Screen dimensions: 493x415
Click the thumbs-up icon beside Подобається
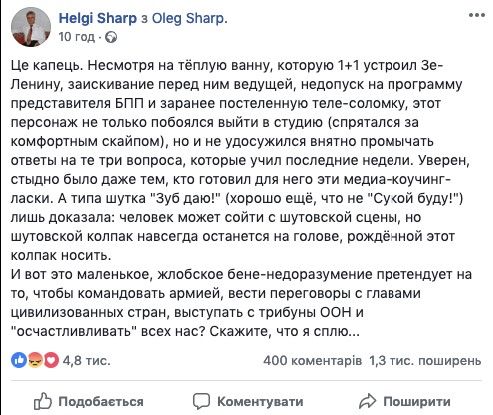43,401
